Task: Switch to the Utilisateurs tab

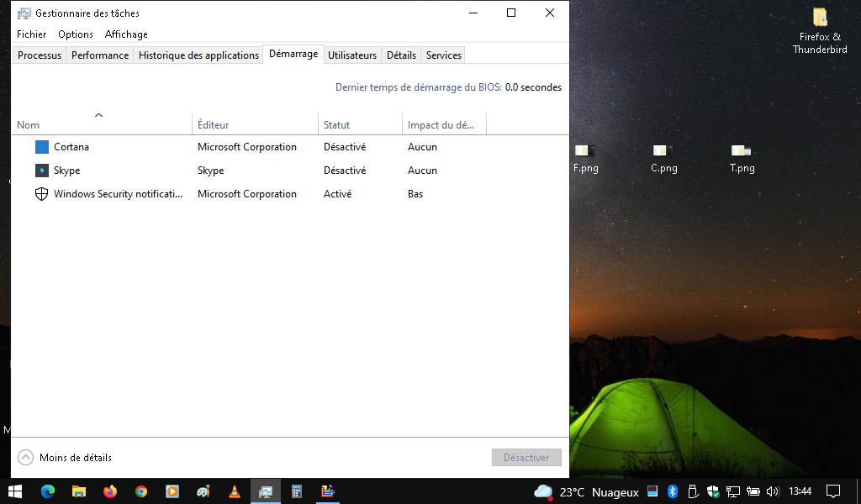Action: point(352,55)
